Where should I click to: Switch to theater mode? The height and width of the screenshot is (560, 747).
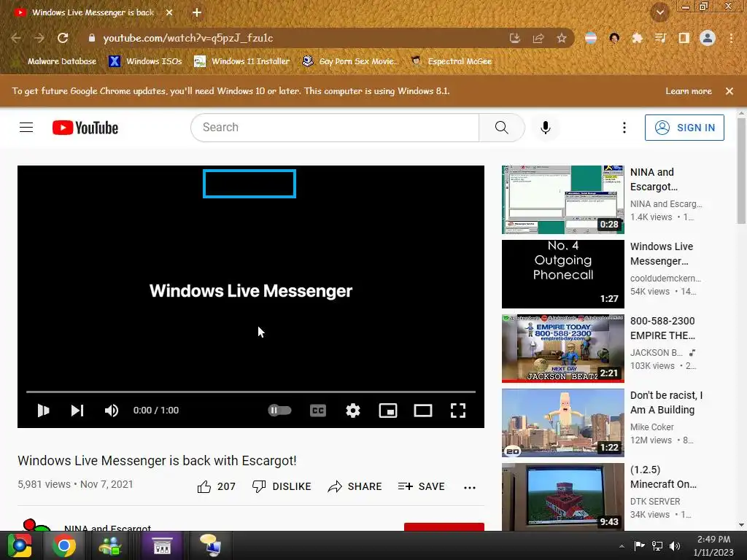(x=423, y=411)
